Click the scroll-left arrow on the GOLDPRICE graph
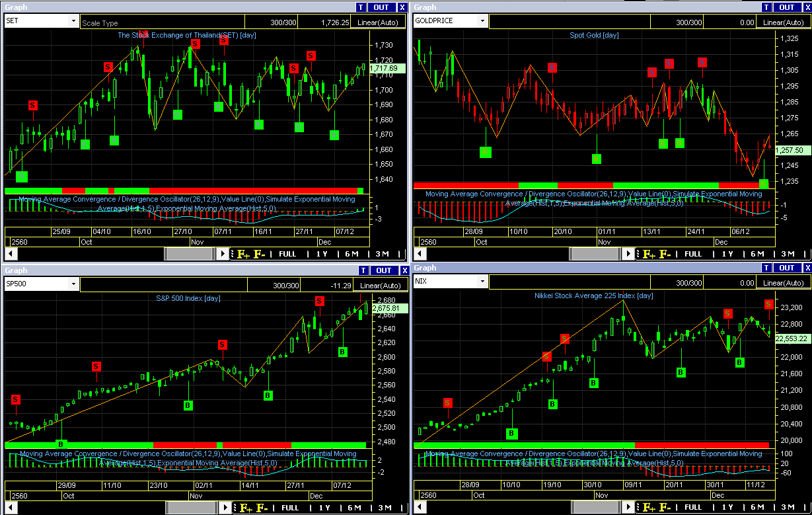 (x=419, y=255)
